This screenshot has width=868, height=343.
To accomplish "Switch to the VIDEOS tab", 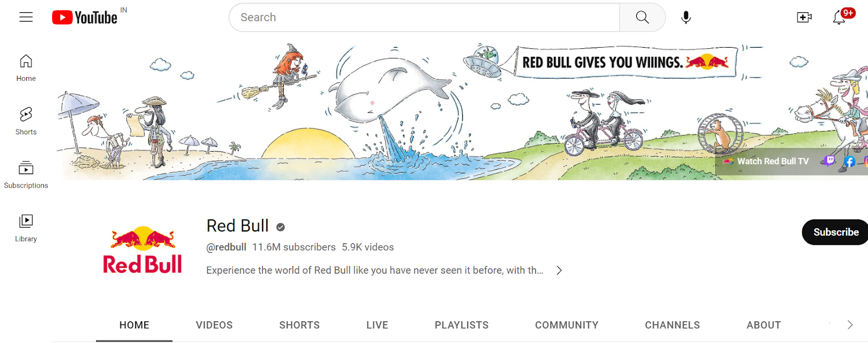I will 214,325.
